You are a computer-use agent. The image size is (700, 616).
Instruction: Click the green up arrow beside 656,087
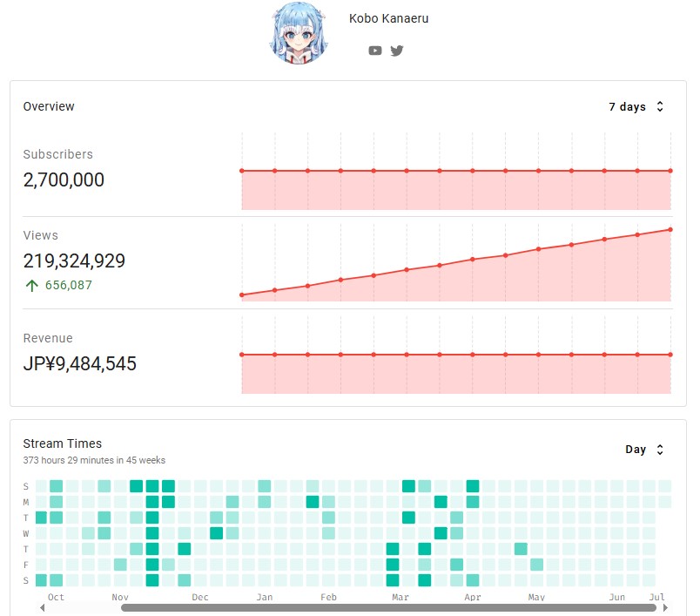pyautogui.click(x=31, y=286)
